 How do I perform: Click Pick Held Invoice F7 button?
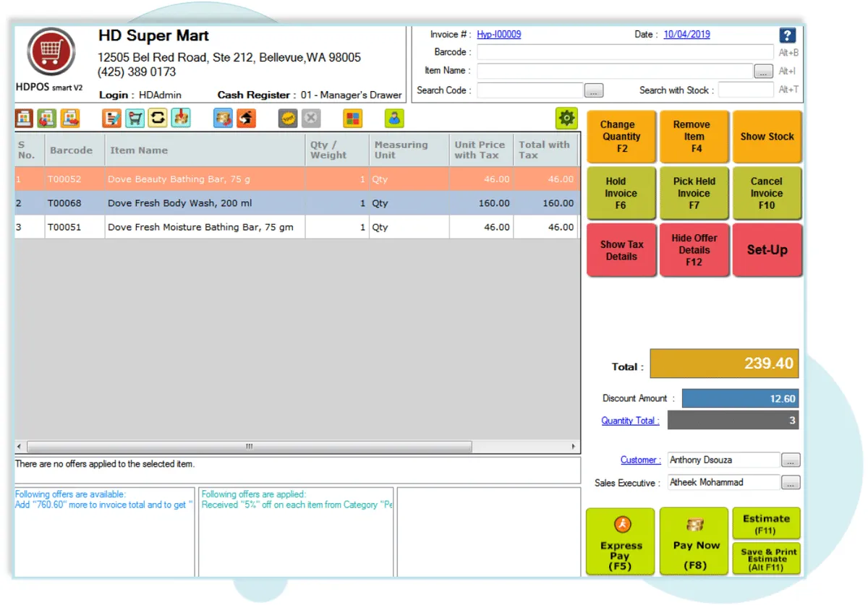tap(694, 193)
